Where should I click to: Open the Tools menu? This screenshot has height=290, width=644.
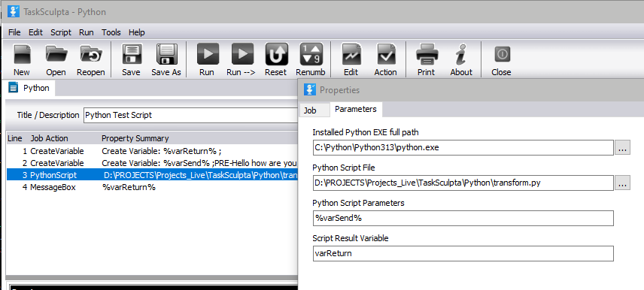point(111,32)
